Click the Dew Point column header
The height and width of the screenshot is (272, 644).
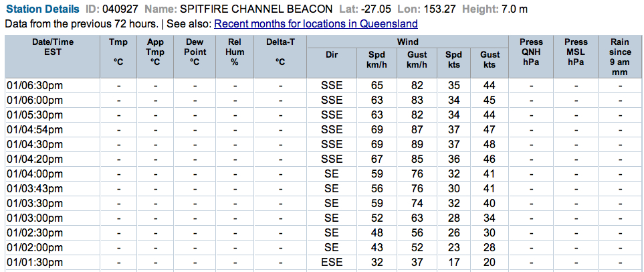(x=195, y=52)
